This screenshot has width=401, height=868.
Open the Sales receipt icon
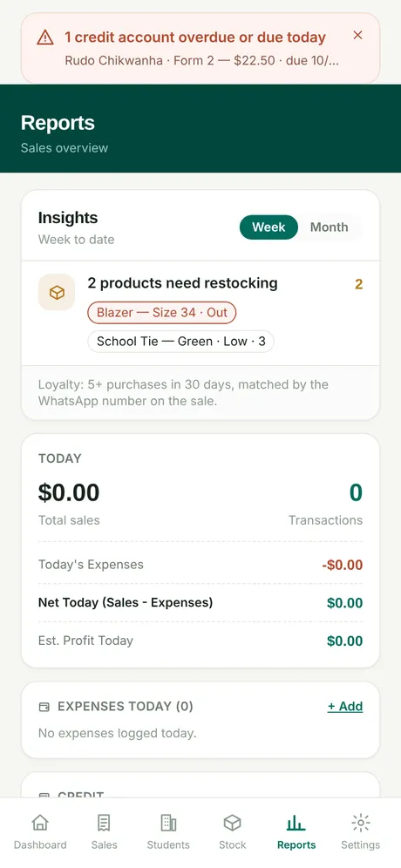pyautogui.click(x=104, y=823)
